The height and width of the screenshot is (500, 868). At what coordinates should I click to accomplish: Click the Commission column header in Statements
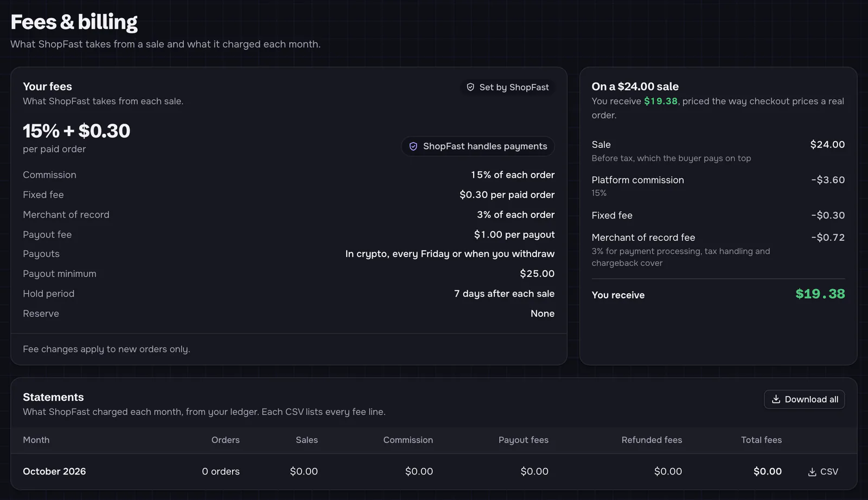408,440
